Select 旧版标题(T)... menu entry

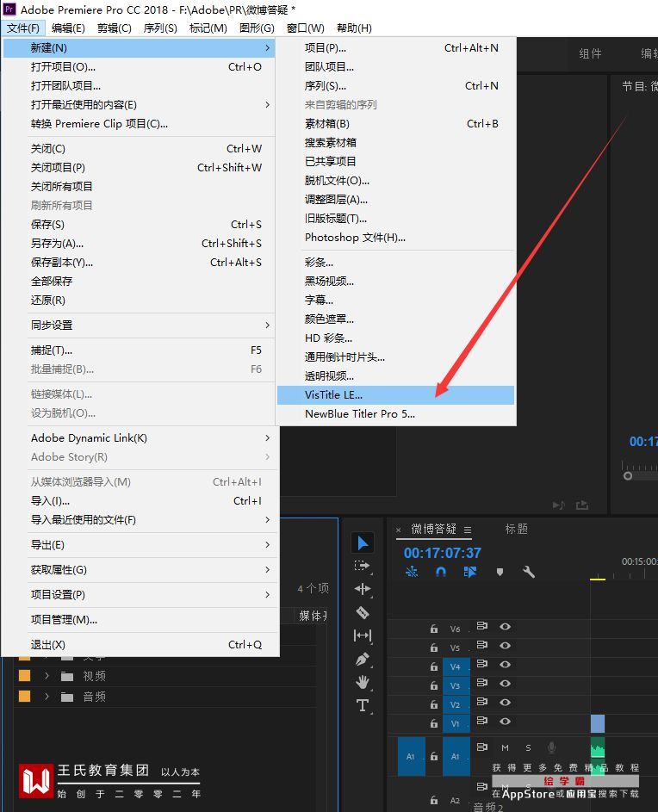pyautogui.click(x=396, y=219)
